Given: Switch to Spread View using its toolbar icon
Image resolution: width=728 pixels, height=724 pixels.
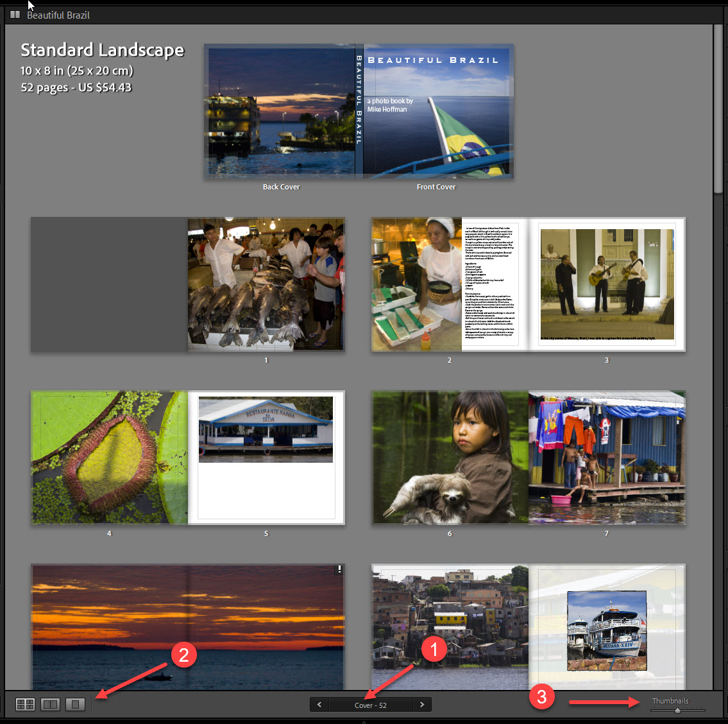Looking at the screenshot, I should tap(50, 704).
